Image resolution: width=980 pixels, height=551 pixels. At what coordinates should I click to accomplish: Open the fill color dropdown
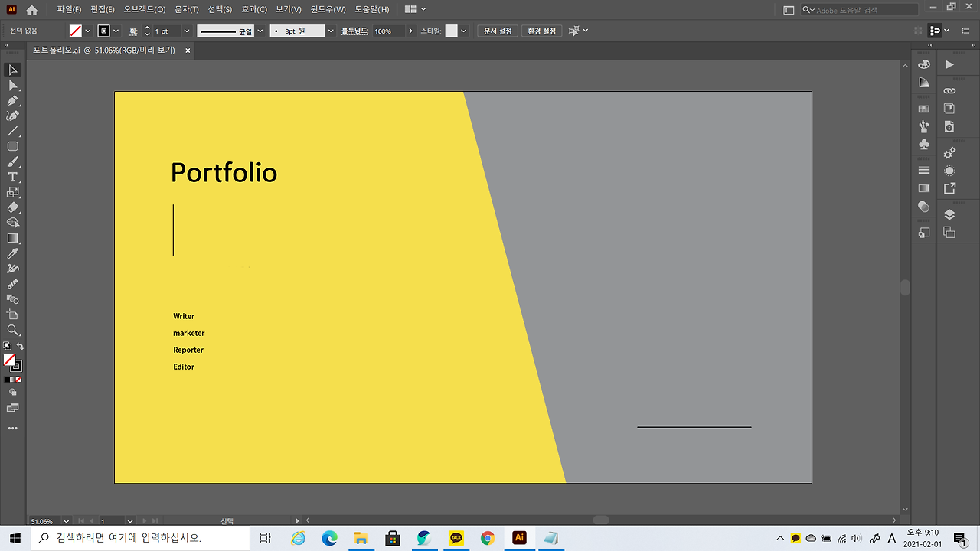point(88,31)
